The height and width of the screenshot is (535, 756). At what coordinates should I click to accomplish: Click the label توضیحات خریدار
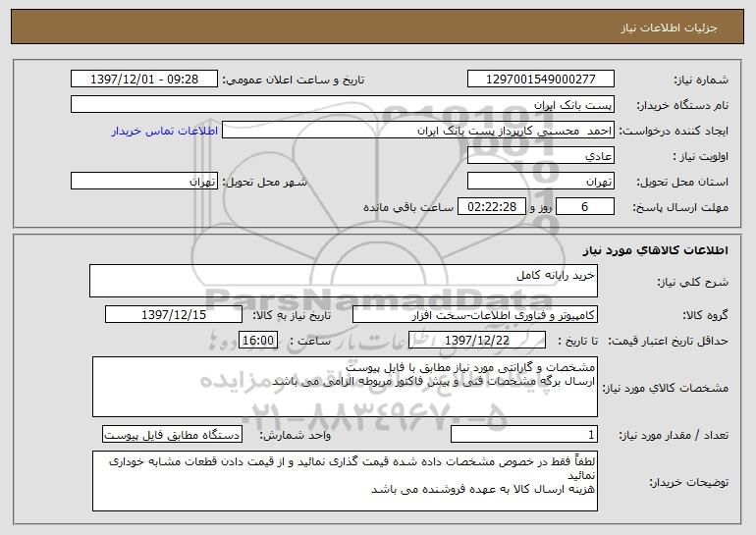(688, 481)
